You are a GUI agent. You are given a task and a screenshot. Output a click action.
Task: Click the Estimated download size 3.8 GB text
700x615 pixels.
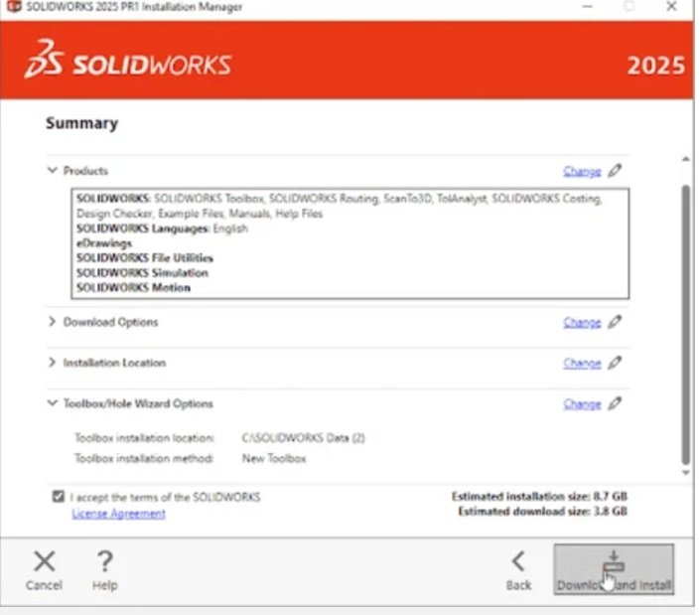pos(542,512)
